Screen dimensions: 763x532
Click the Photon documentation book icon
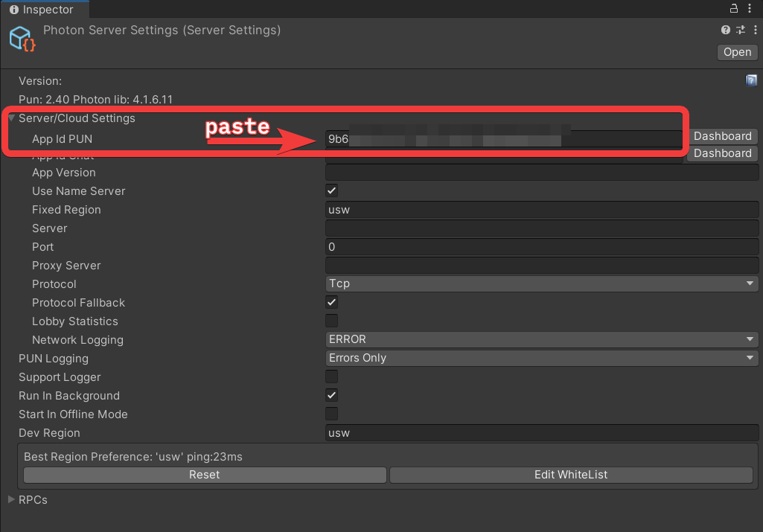tap(751, 80)
